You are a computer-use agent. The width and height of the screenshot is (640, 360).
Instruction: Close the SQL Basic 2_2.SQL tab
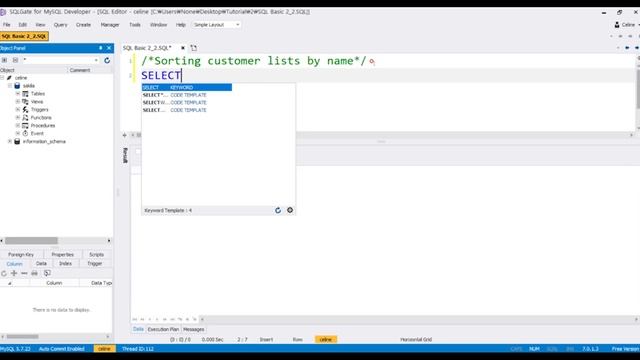(183, 48)
